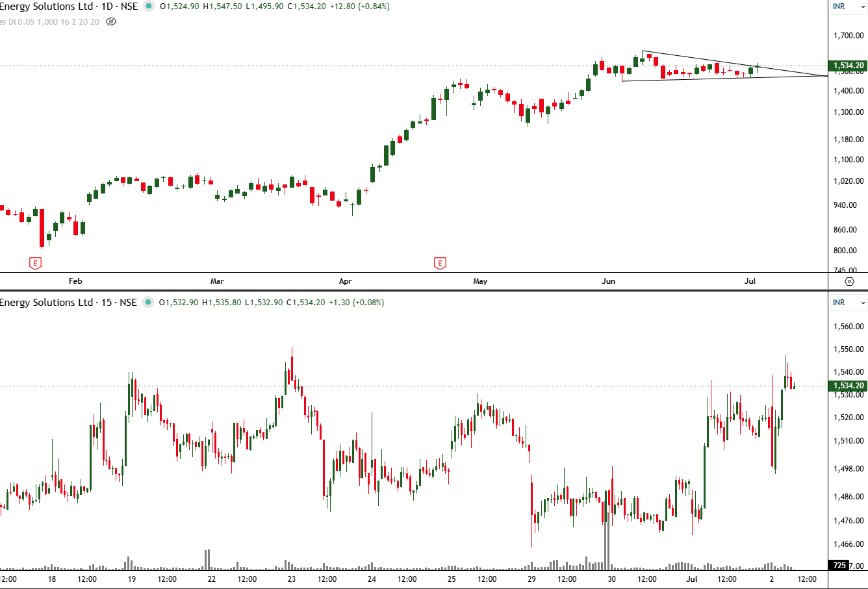
Task: Open chart settings hexagon gear icon
Action: 849,281
